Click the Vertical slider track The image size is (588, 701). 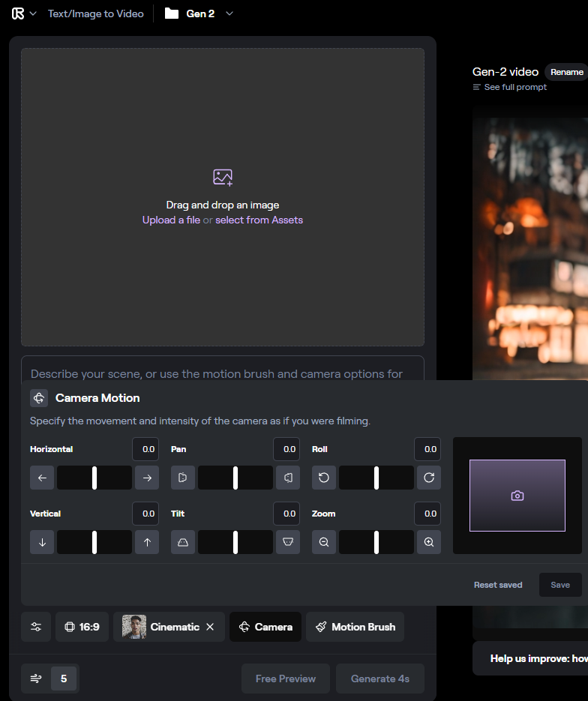coord(94,542)
